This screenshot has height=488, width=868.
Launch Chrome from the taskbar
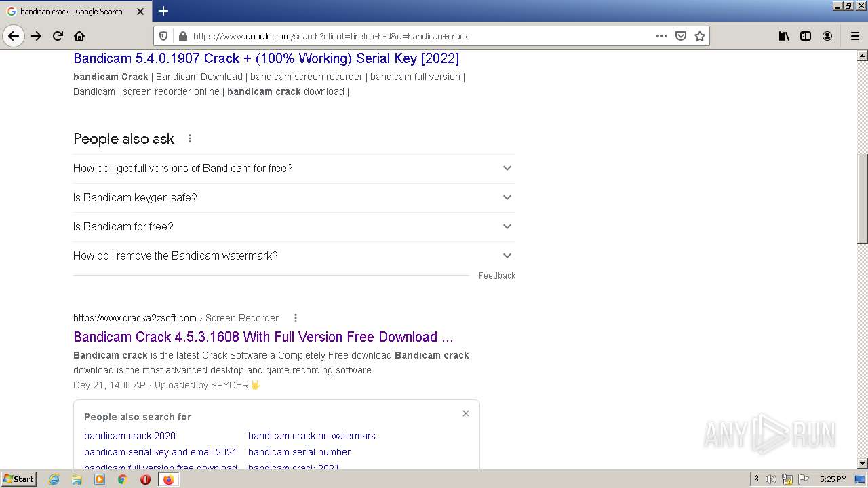click(123, 479)
